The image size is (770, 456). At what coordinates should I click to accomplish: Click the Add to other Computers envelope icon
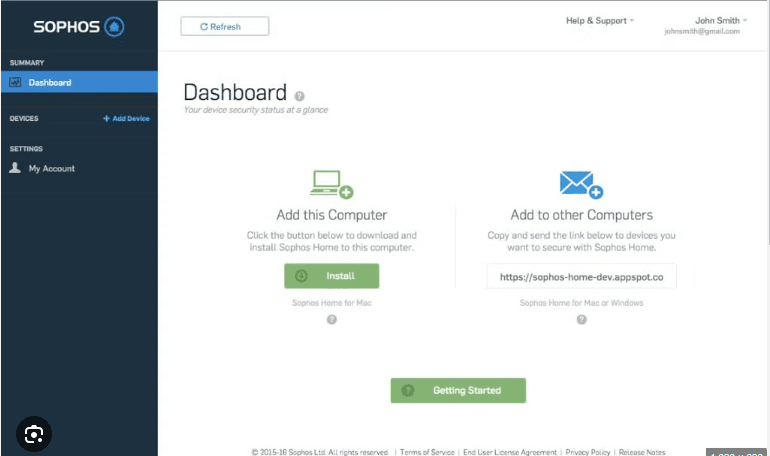coord(581,185)
